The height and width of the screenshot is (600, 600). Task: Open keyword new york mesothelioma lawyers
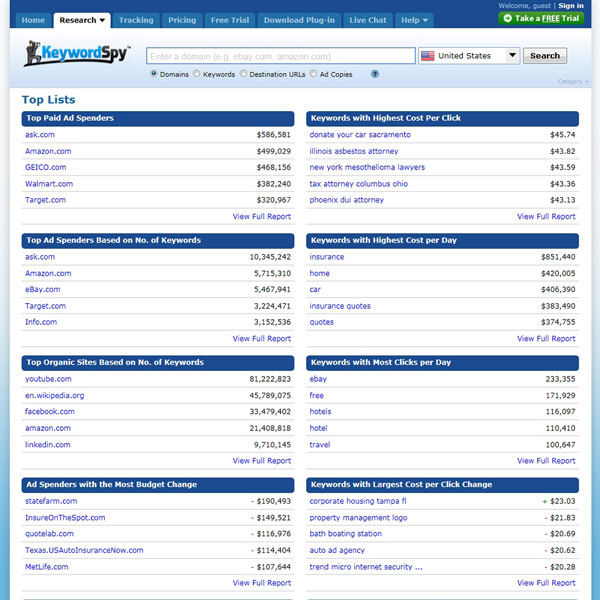coord(367,167)
